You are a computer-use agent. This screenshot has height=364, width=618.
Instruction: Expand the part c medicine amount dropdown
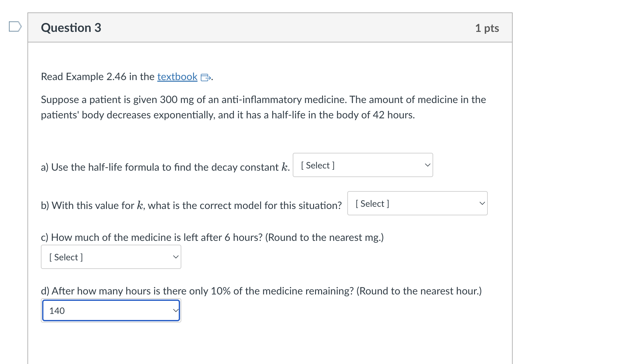(x=111, y=256)
